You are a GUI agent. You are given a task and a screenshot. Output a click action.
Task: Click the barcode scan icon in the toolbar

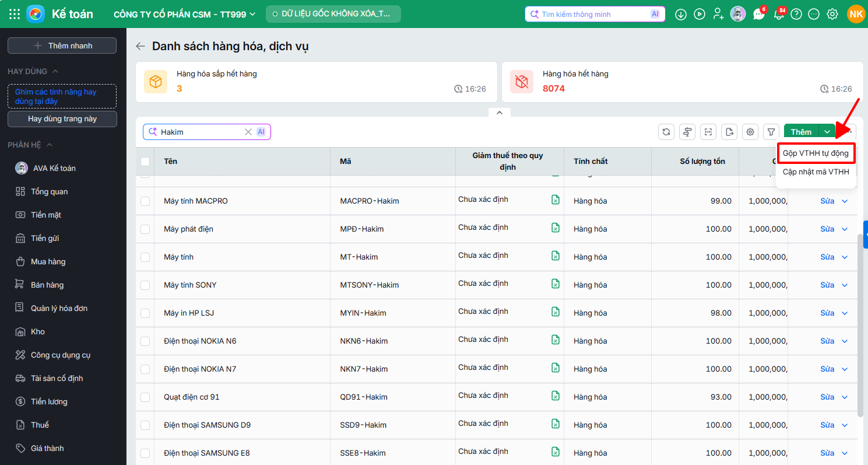click(x=708, y=132)
